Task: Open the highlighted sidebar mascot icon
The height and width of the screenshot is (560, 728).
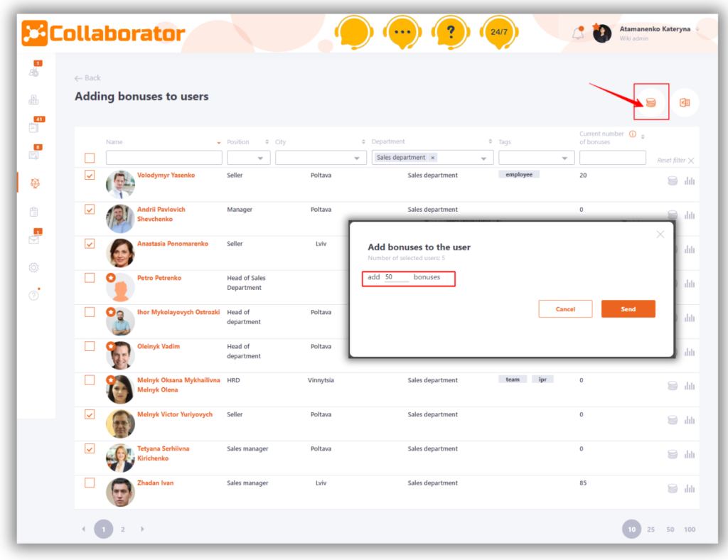Action: click(x=35, y=183)
